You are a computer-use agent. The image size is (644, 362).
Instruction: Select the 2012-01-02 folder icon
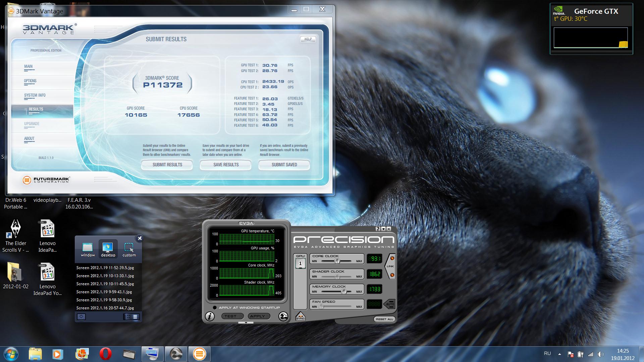15,276
